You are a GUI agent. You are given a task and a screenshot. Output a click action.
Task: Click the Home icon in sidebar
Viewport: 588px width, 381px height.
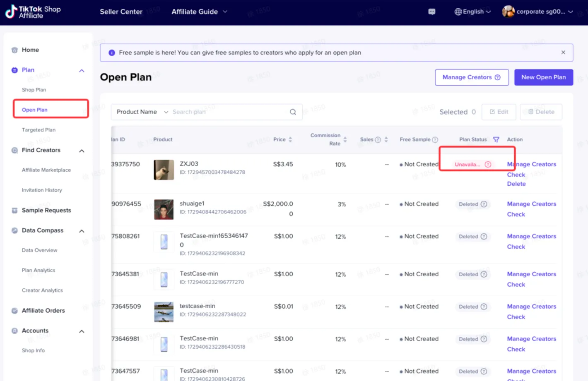(14, 50)
